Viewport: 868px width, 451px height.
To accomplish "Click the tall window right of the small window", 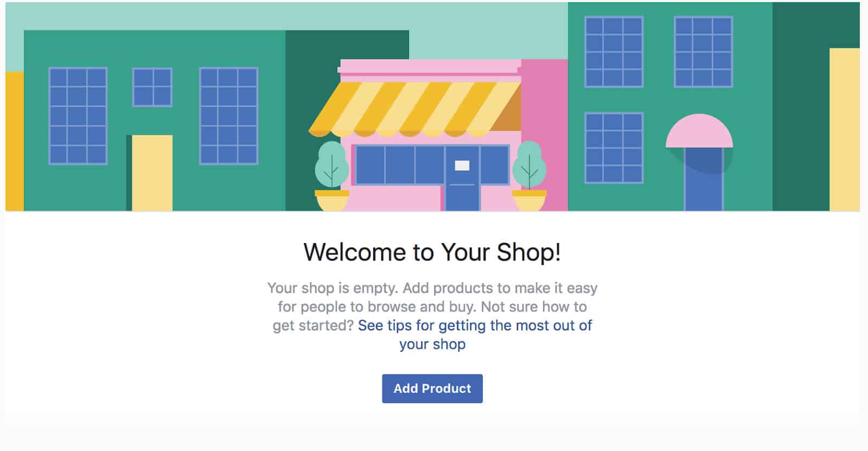I will tap(228, 116).
